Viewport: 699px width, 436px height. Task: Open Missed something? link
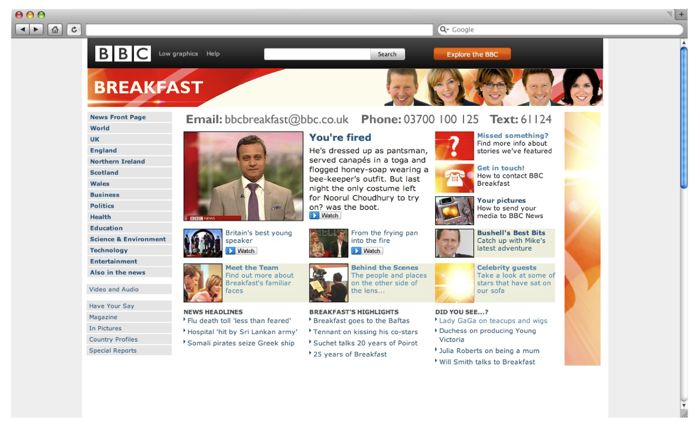point(513,136)
